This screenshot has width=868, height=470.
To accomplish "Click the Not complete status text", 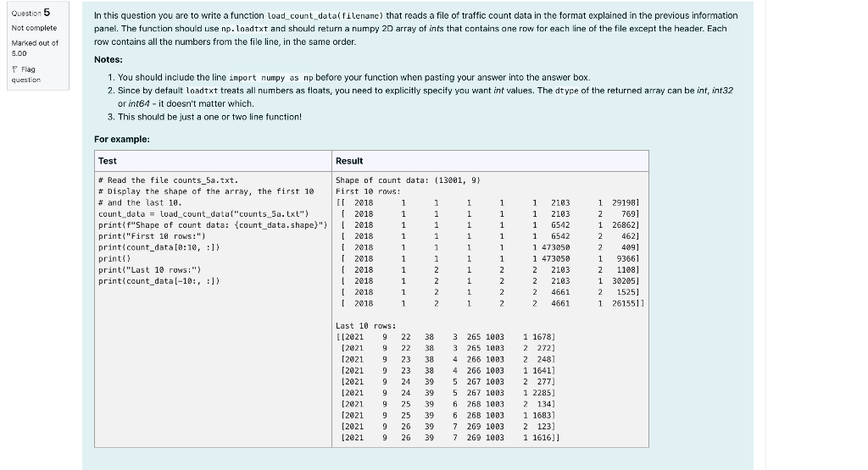I will 34,28.
